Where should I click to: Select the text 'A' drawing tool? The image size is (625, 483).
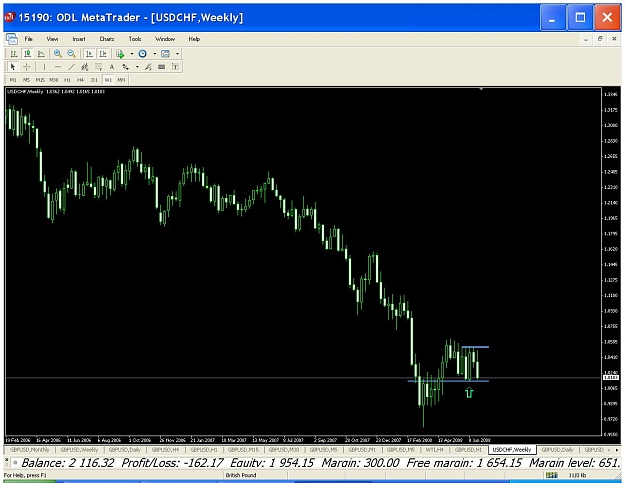point(112,67)
